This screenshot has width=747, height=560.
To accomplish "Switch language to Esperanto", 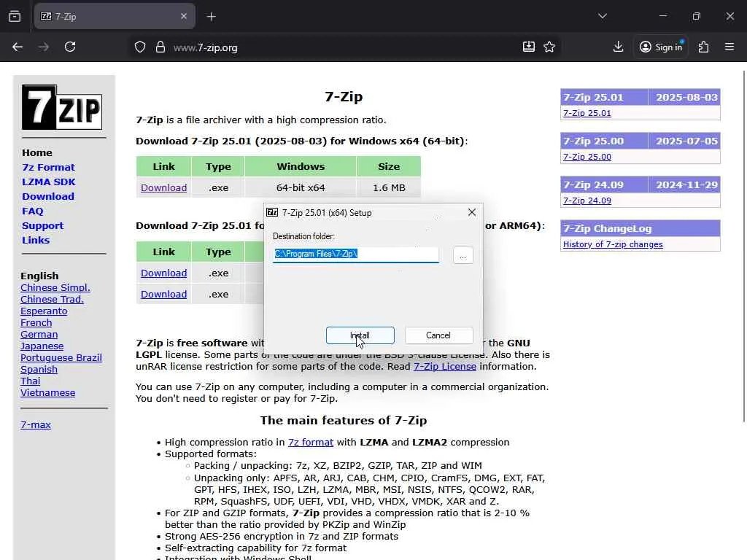I will pyautogui.click(x=44, y=311).
